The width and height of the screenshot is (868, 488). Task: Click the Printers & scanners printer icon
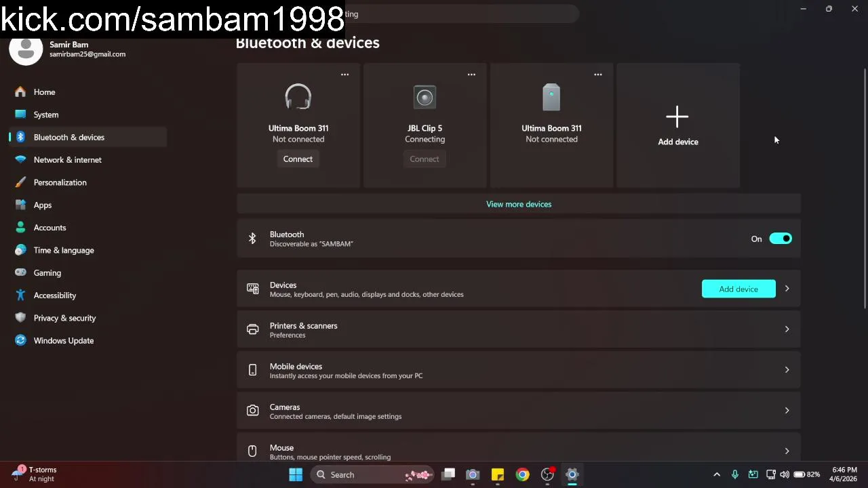point(252,329)
